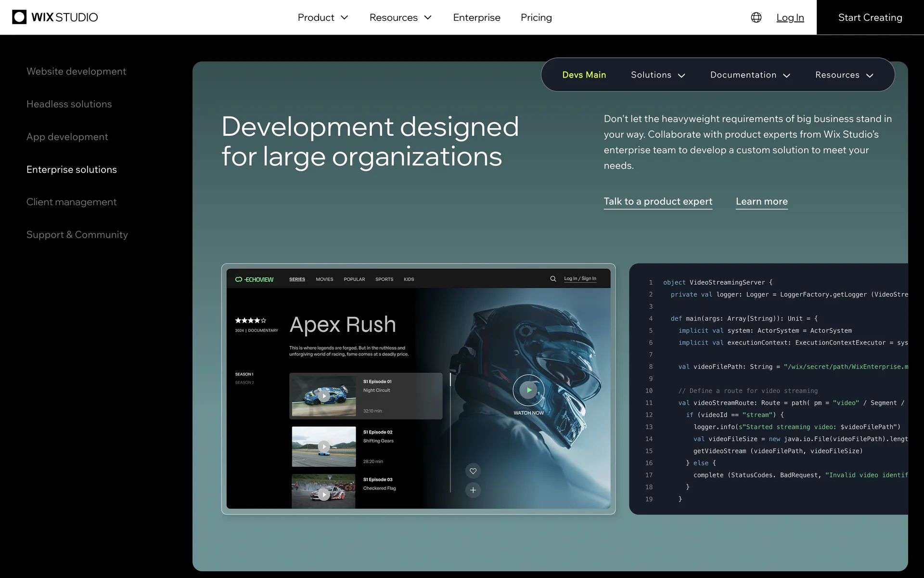Click the plus add-to-list icon
The height and width of the screenshot is (578, 924).
(x=473, y=490)
